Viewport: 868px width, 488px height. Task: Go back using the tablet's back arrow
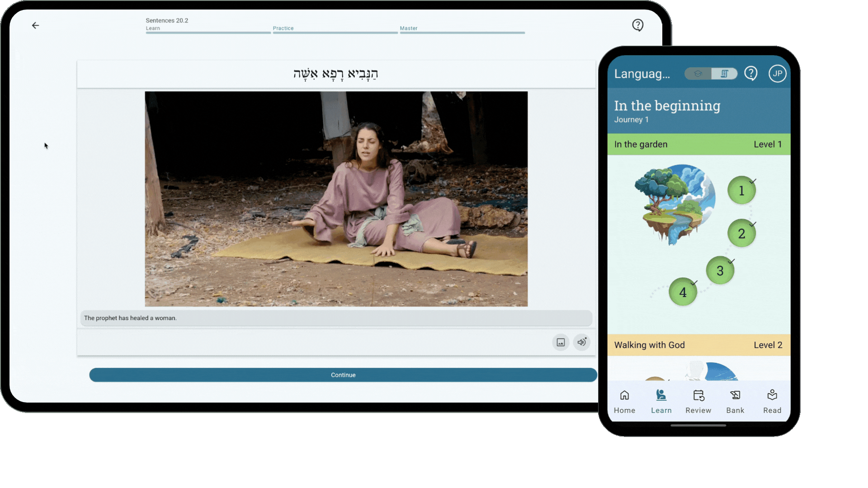coord(35,25)
